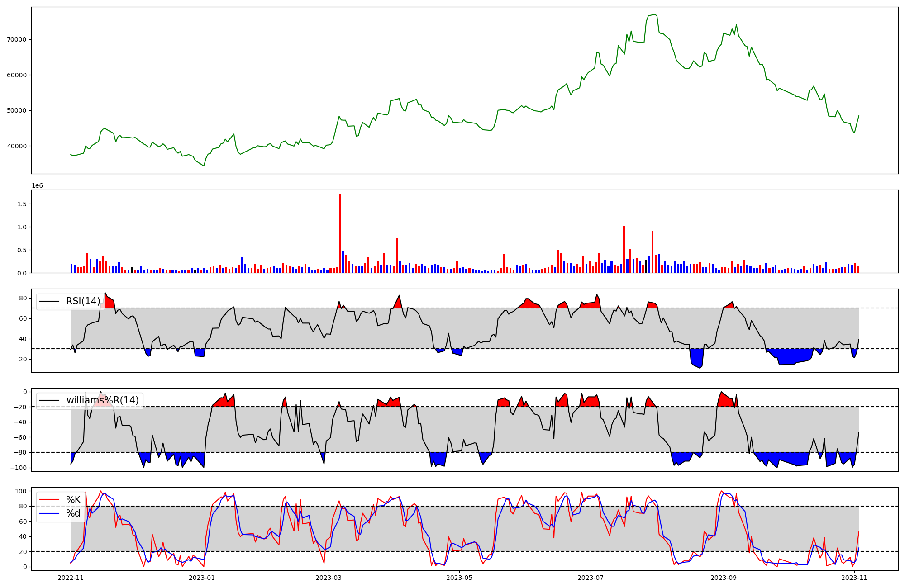905x588 pixels.
Task: Click the 2023-03 x-axis date label
Action: pos(329,578)
